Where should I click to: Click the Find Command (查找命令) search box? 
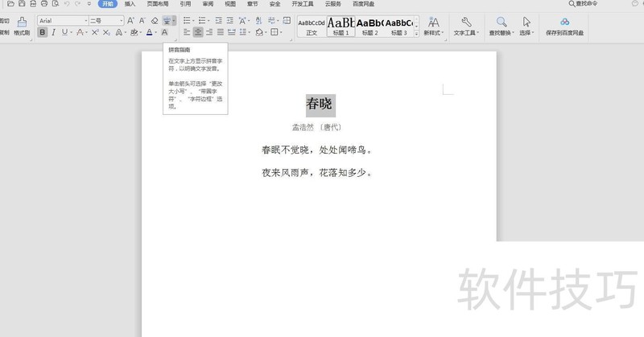[583, 4]
